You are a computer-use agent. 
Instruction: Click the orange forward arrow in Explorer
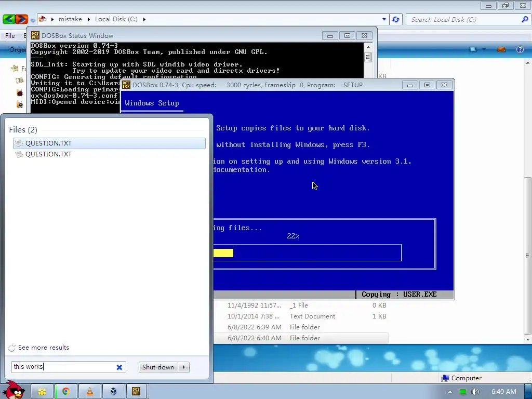21,19
